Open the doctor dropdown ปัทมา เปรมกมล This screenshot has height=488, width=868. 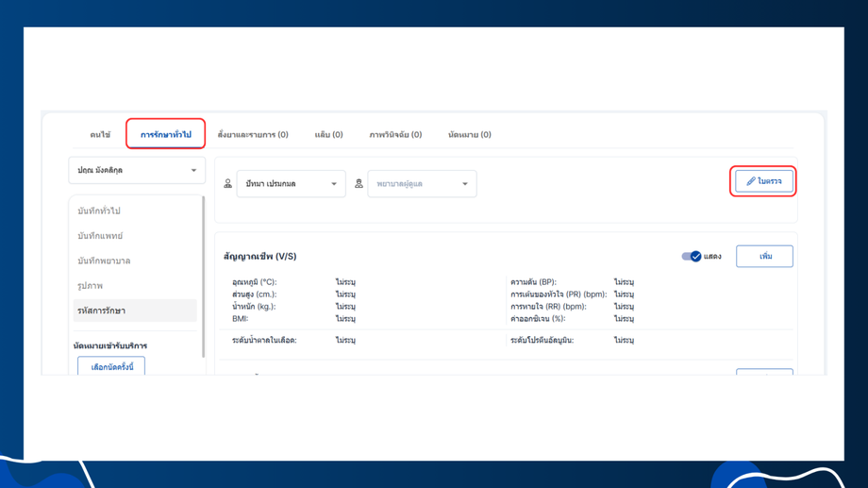click(292, 184)
